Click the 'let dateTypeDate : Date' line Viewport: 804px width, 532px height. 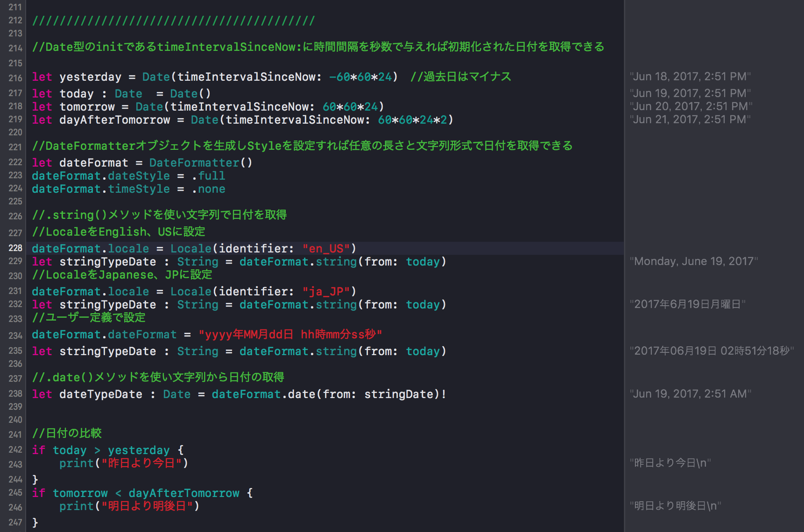(x=239, y=394)
